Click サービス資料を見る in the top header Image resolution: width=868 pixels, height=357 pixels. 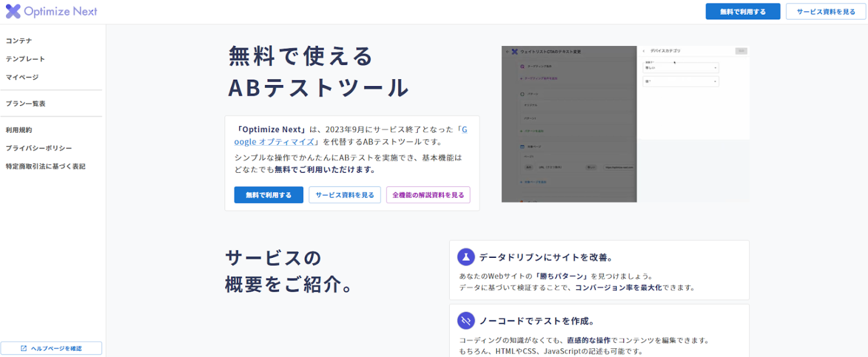[x=825, y=12]
